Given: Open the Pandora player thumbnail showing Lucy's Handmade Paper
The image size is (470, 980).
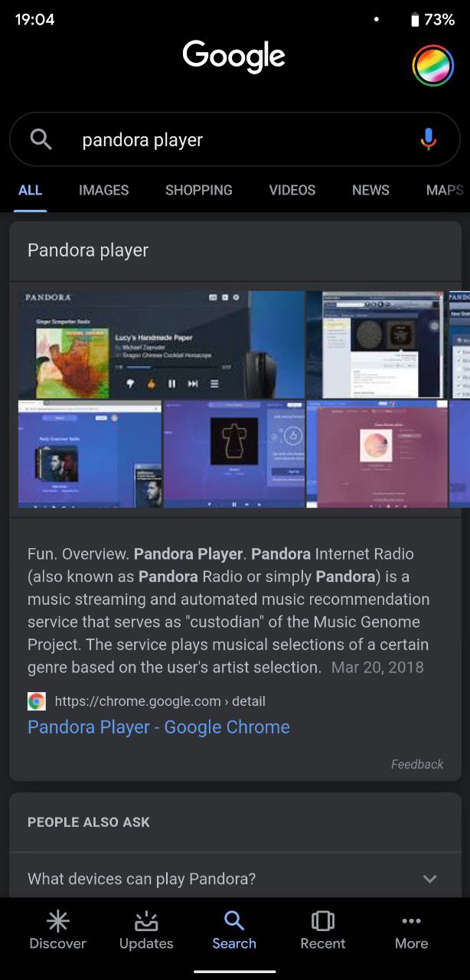Looking at the screenshot, I should tap(162, 345).
